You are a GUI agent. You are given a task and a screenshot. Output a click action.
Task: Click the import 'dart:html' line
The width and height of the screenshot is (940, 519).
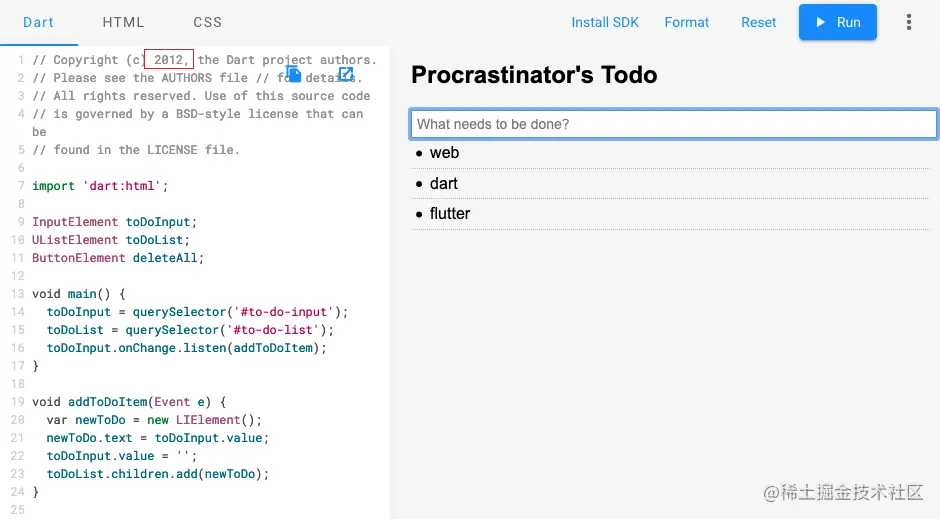click(100, 186)
